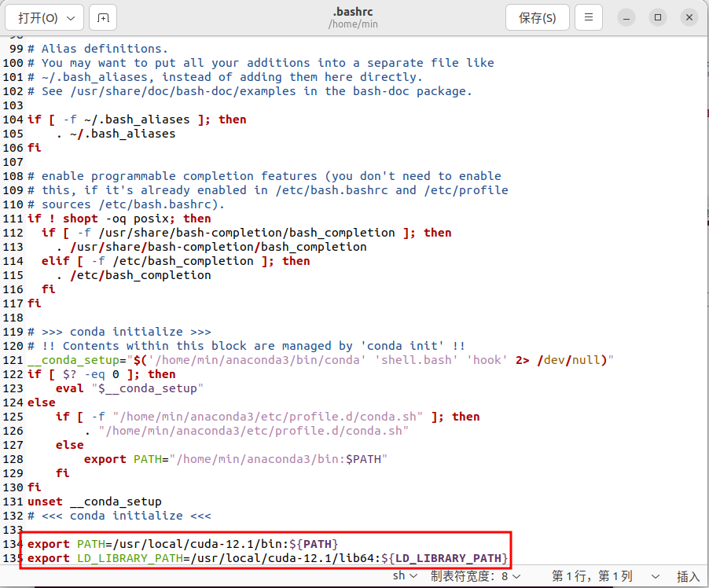The width and height of the screenshot is (709, 588).
Task: Click the 插入 insert mode indicator
Action: click(689, 575)
